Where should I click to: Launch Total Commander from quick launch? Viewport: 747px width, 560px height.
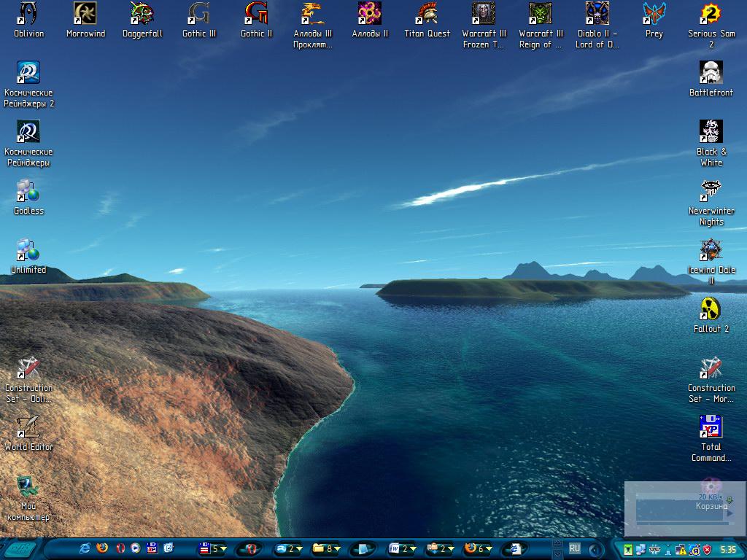coord(152,548)
